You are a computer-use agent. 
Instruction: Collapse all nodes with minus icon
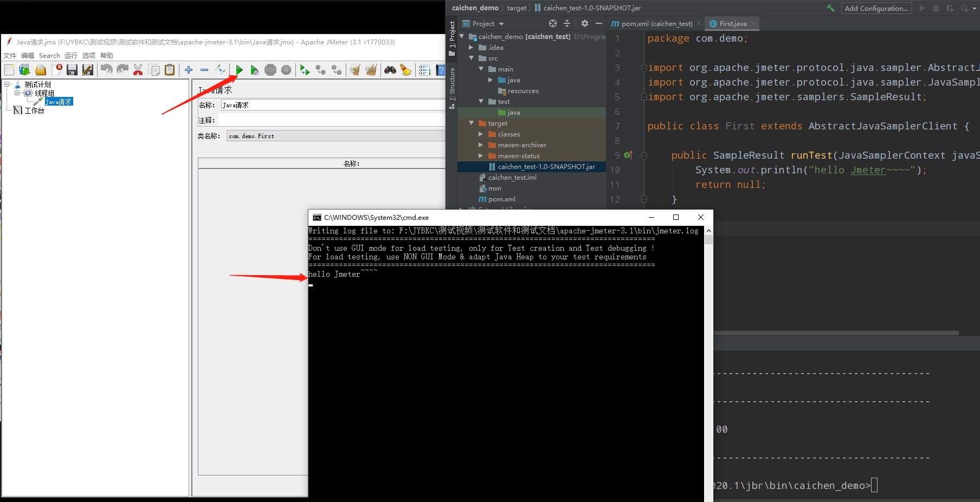point(204,70)
